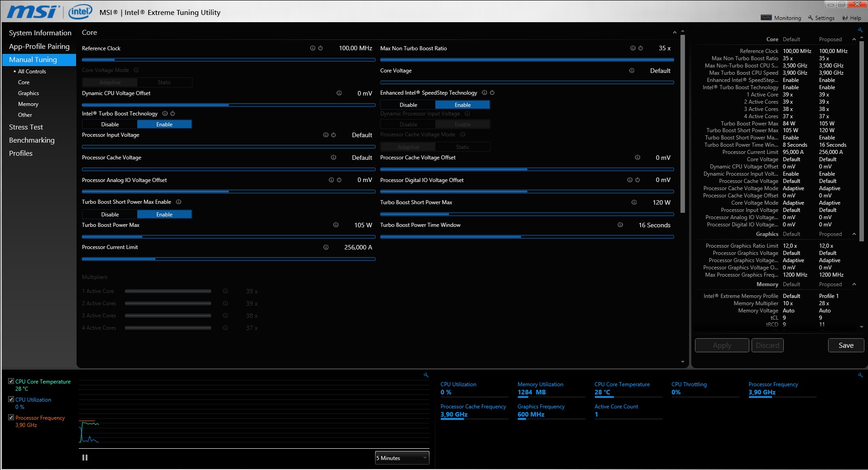Enable Turbo Boost Short Power Max
This screenshot has height=470, width=868.
click(x=164, y=215)
